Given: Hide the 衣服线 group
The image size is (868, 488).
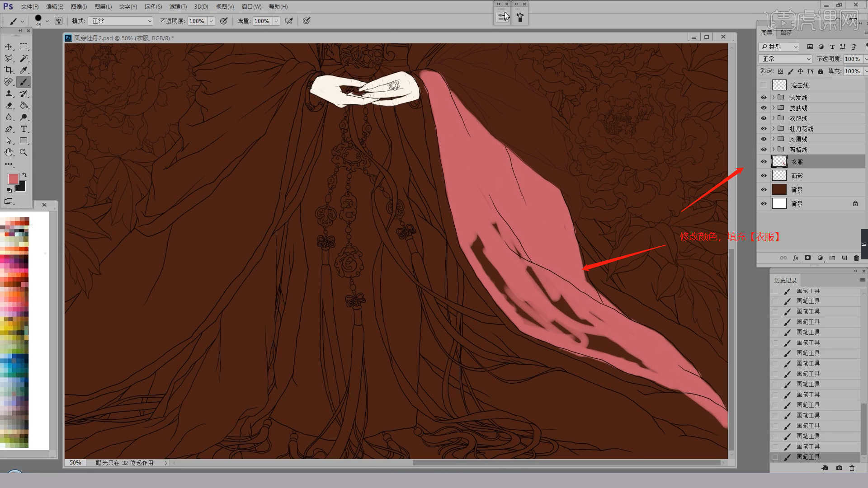Looking at the screenshot, I should (764, 118).
